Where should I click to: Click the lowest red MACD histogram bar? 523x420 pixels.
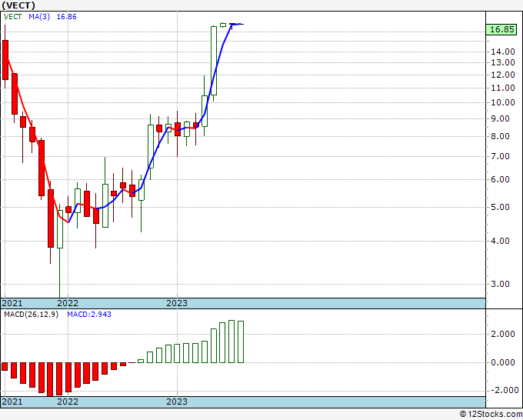[x=50, y=380]
